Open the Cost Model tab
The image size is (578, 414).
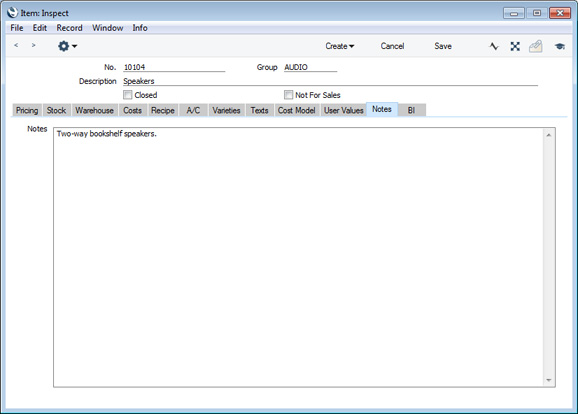296,110
